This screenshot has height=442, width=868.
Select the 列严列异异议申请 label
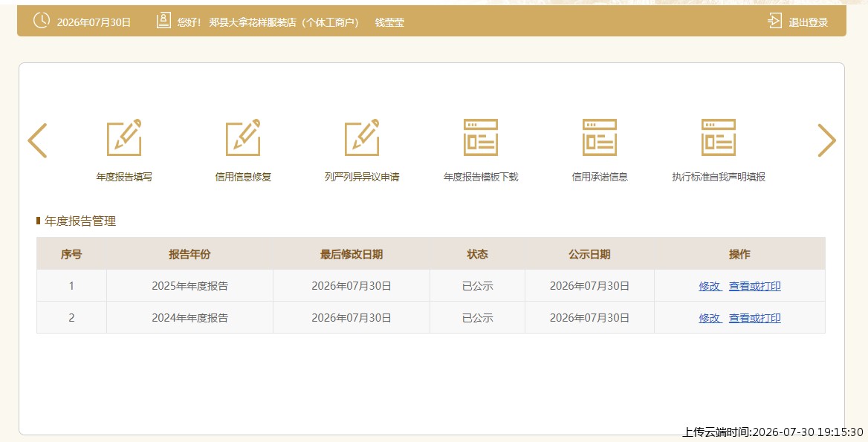(x=362, y=177)
